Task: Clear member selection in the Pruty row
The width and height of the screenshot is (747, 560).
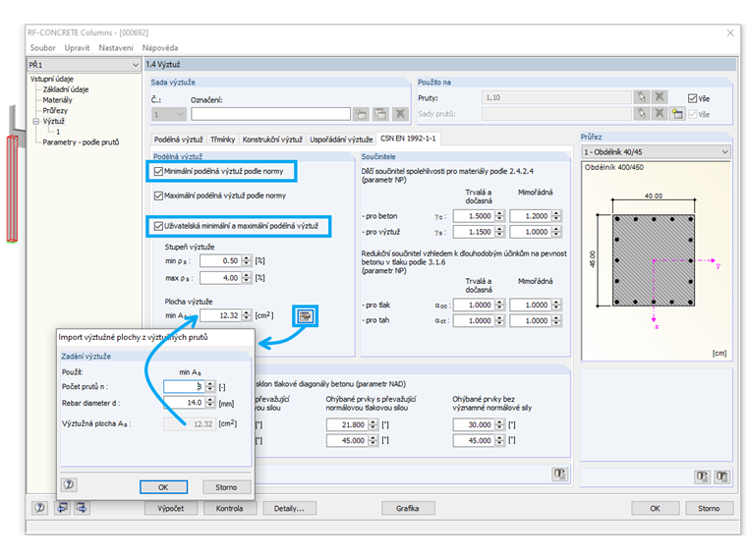Action: (x=660, y=97)
